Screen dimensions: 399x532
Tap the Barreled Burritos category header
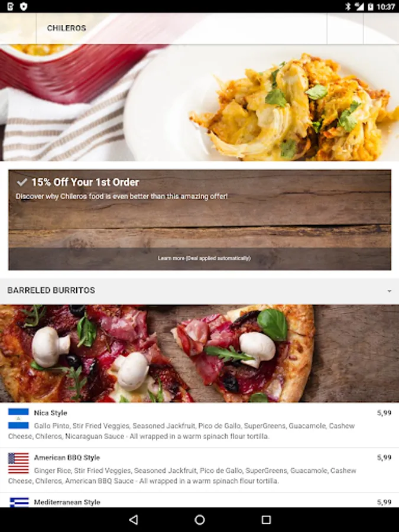(200, 291)
